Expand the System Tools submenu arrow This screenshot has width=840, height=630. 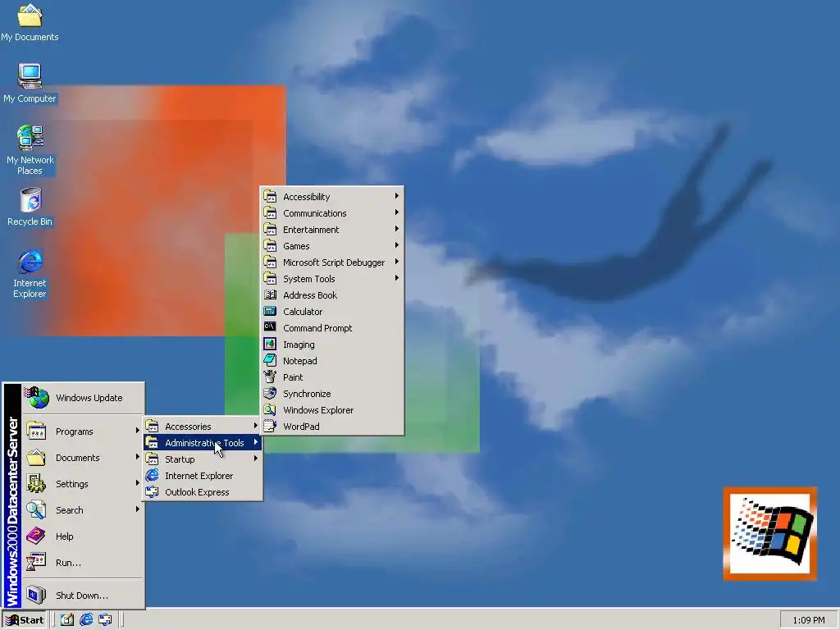(x=396, y=278)
